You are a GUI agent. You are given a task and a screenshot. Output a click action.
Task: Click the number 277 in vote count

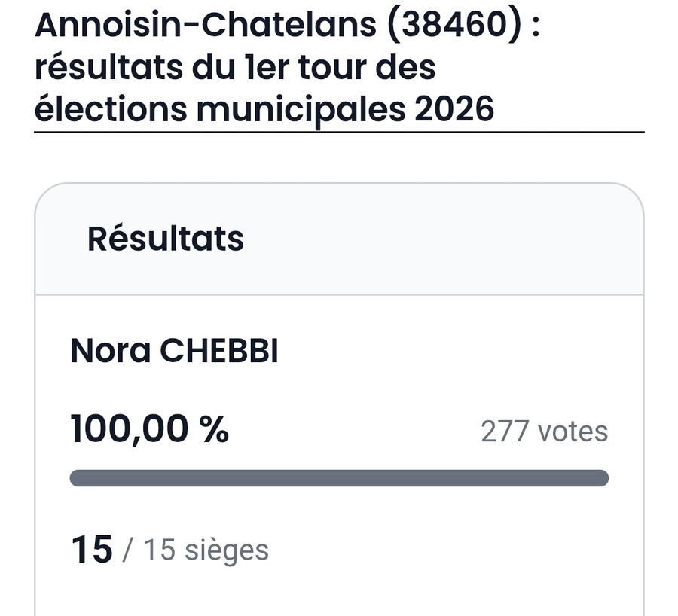click(504, 432)
